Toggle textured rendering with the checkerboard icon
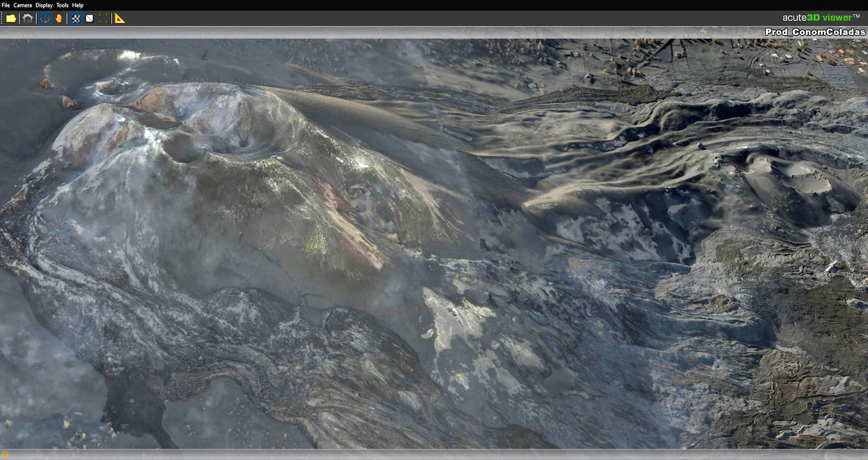The height and width of the screenshot is (460, 868). 75,18
